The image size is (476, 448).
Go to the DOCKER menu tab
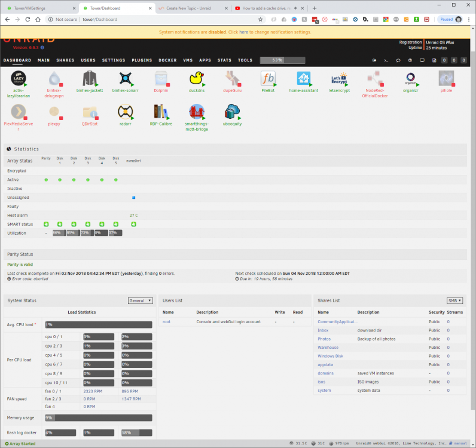pos(167,60)
